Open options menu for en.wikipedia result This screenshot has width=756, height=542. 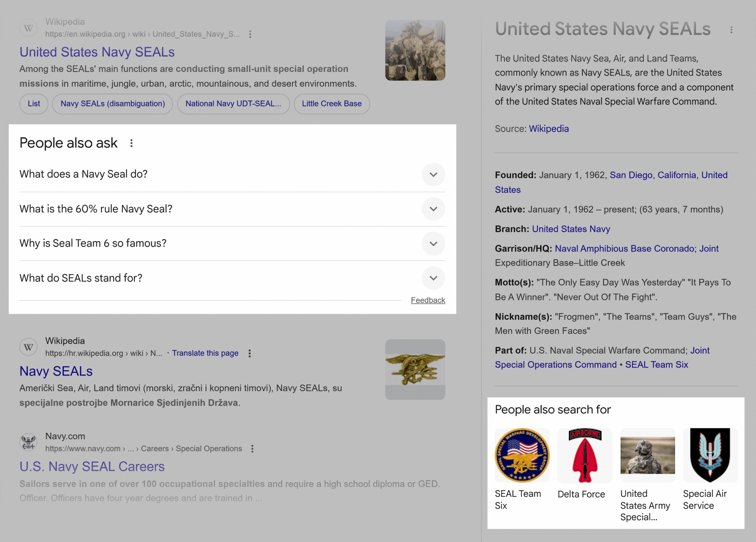(250, 34)
